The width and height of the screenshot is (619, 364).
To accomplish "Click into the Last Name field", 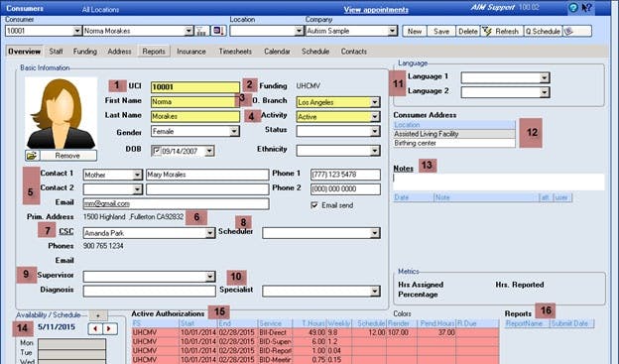I will pyautogui.click(x=195, y=116).
